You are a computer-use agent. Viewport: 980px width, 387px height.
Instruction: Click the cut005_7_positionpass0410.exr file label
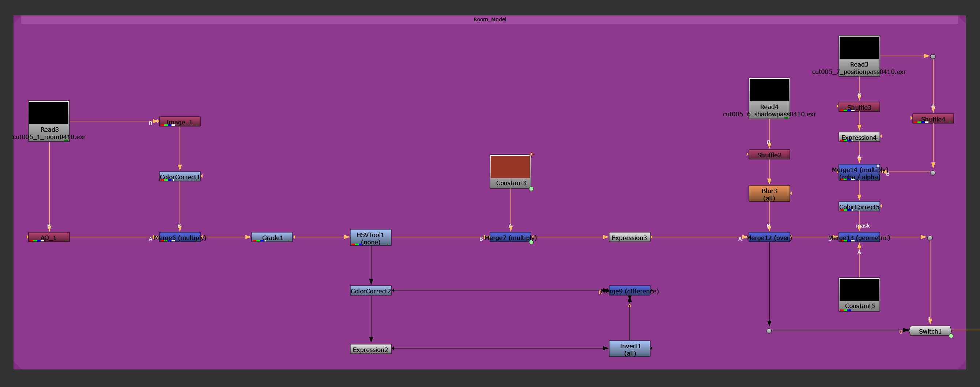coord(859,72)
